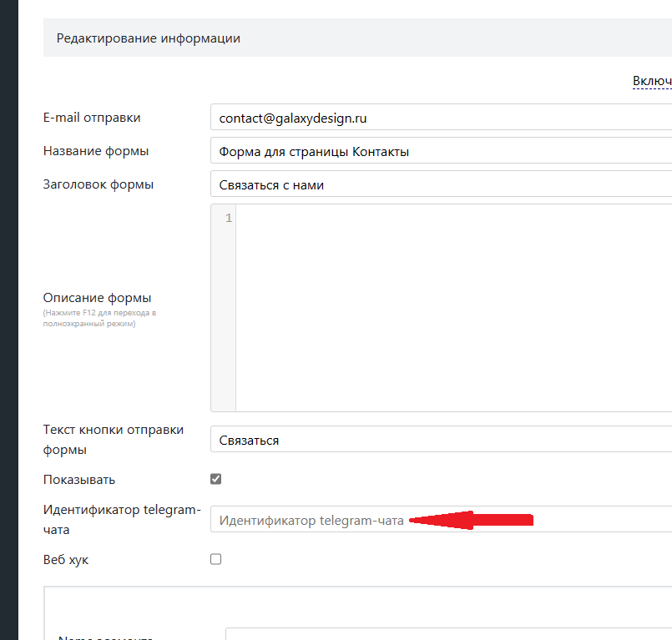Focus the Идентификатор telegram-чата input
The height and width of the screenshot is (640, 672).
coord(441,519)
